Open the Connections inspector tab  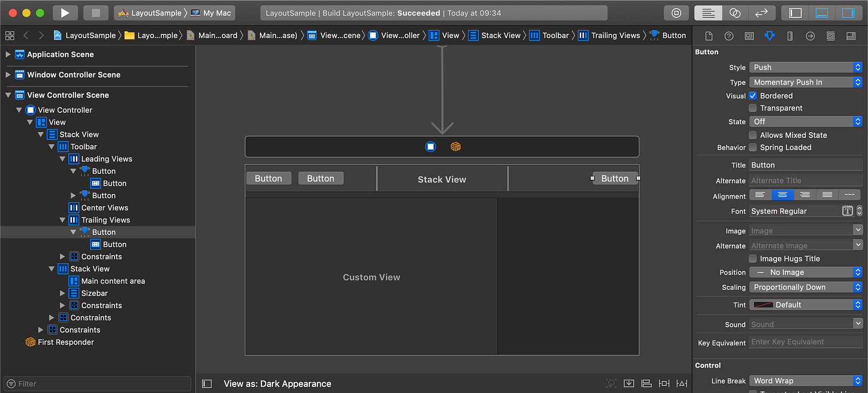tap(810, 36)
